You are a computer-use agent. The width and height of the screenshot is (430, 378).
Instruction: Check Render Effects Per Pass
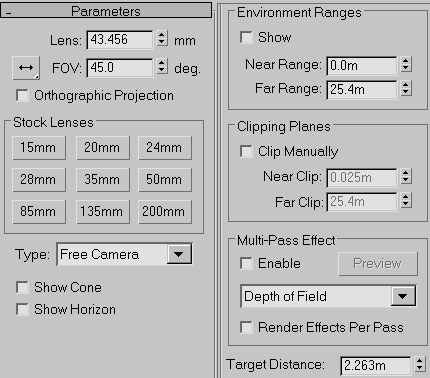(x=246, y=327)
